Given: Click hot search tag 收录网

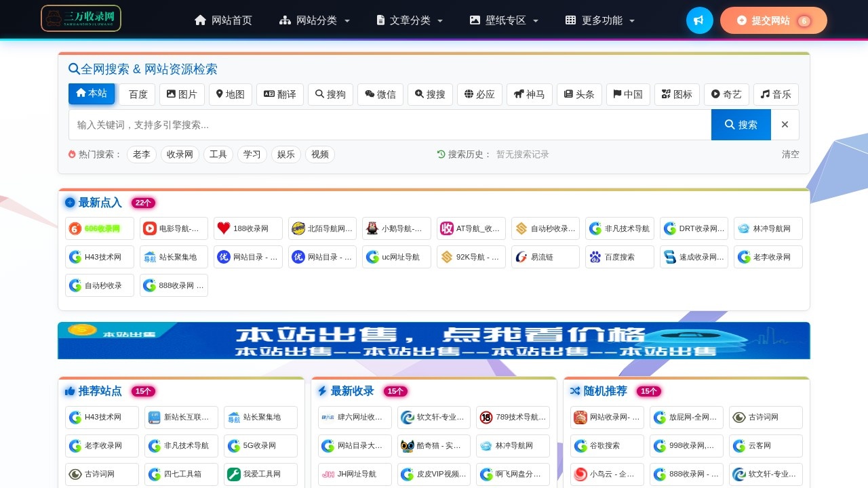Looking at the screenshot, I should coord(180,155).
